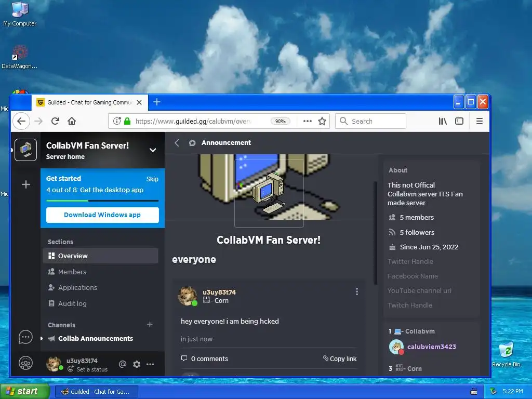Open Collab Announcements channel
Image resolution: width=532 pixels, height=399 pixels.
(x=96, y=338)
